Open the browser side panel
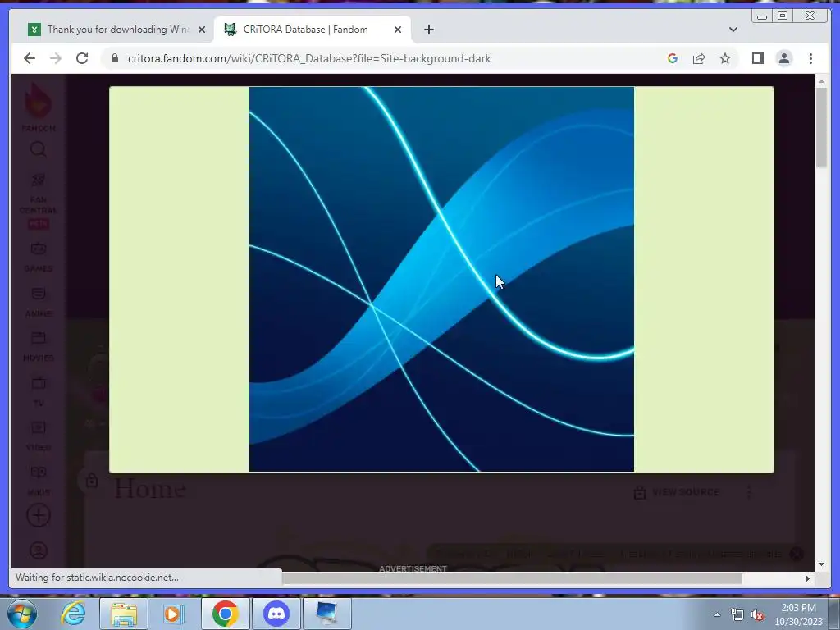Screen dimensions: 840x630 (757, 58)
